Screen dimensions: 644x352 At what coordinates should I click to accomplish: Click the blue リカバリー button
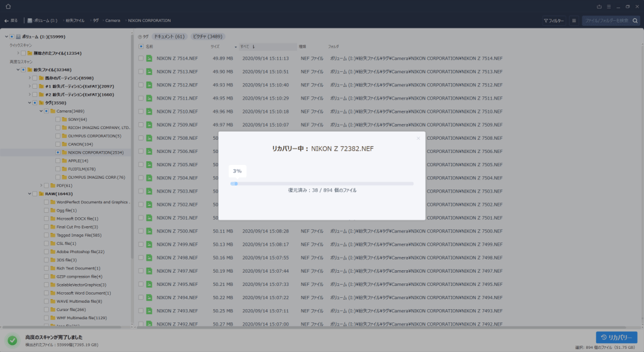pos(616,337)
